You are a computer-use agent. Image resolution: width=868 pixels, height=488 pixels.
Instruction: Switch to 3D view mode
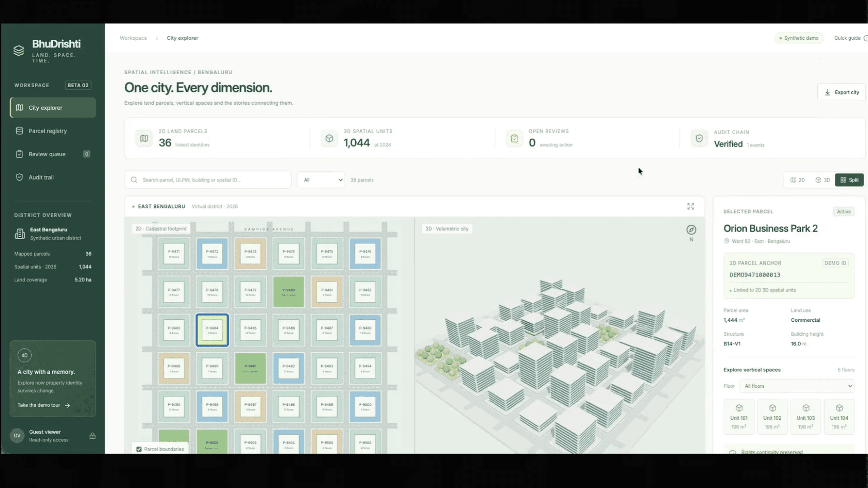click(x=822, y=180)
